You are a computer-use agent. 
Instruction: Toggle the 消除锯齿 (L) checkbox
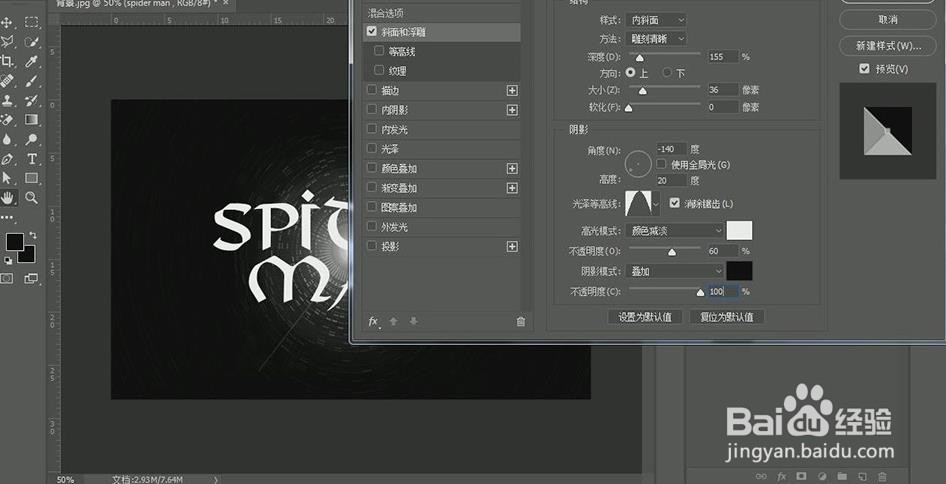(675, 203)
